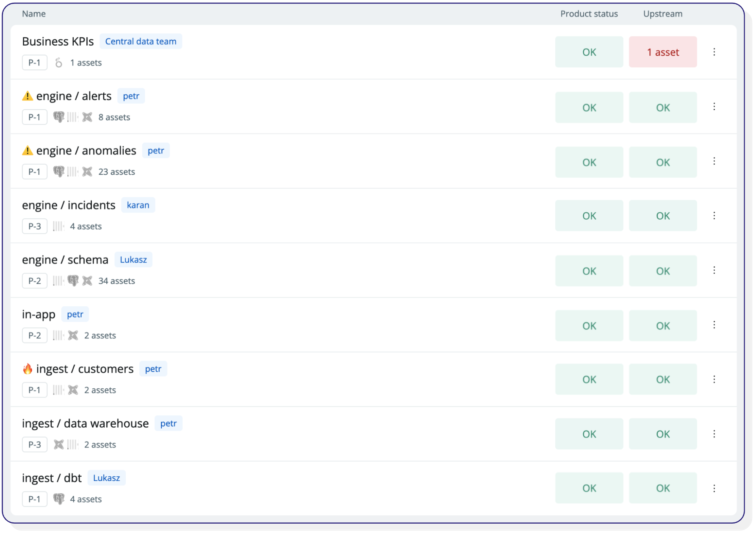Click the red 1 asset upstream badge
This screenshot has height=533, width=756.
663,52
